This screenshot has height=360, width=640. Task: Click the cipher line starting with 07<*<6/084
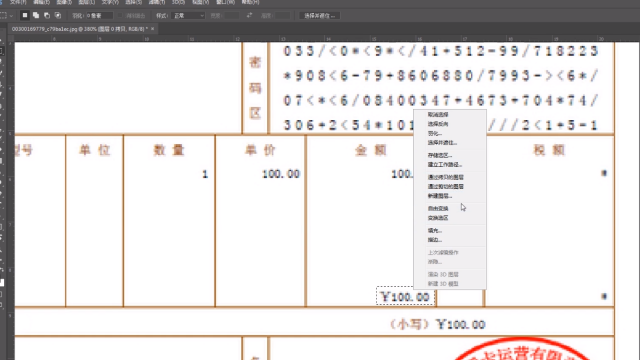coord(441,100)
